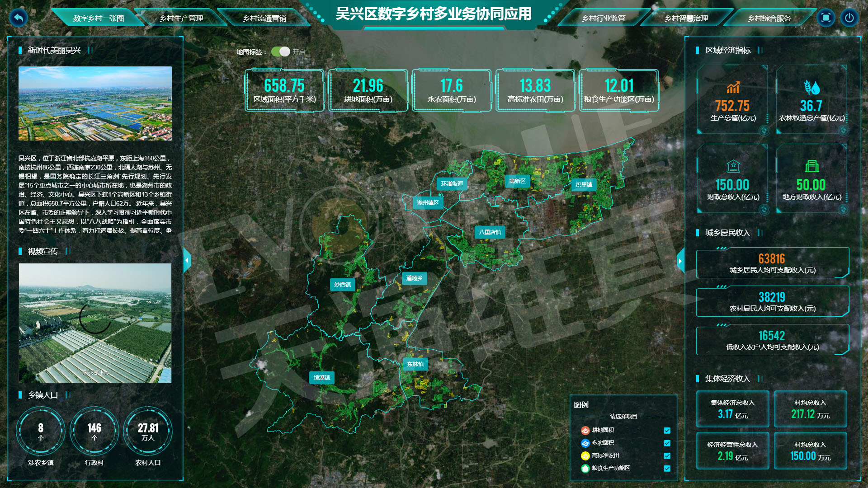Collapse the left panel using its side arrow
The image size is (868, 488).
(x=187, y=260)
